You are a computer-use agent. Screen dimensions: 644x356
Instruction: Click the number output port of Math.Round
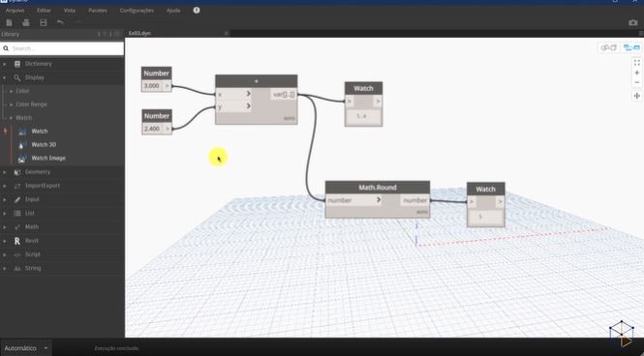click(414, 200)
